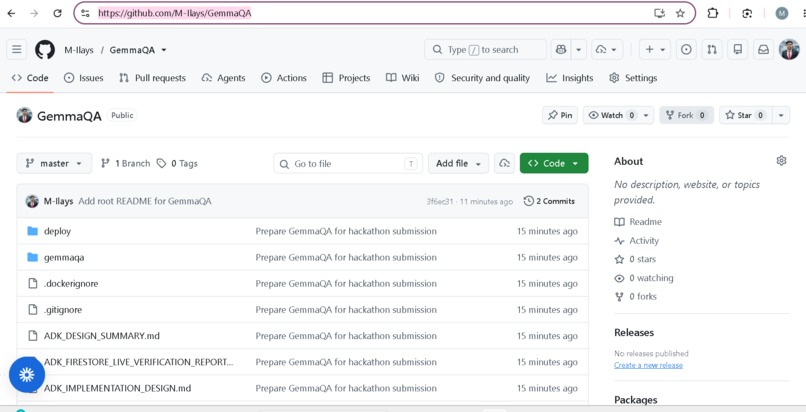The width and height of the screenshot is (806, 412).
Task: Open the repository Settings tab
Action: click(633, 78)
